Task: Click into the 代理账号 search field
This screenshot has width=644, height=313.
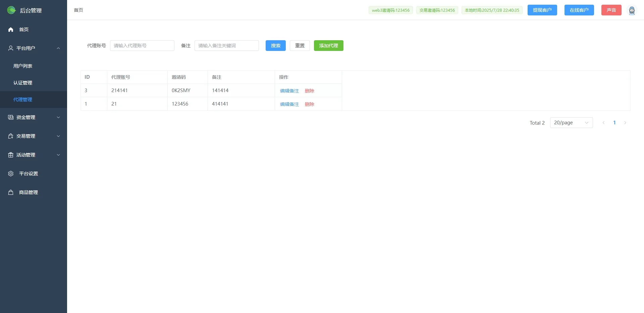Action: click(x=142, y=46)
